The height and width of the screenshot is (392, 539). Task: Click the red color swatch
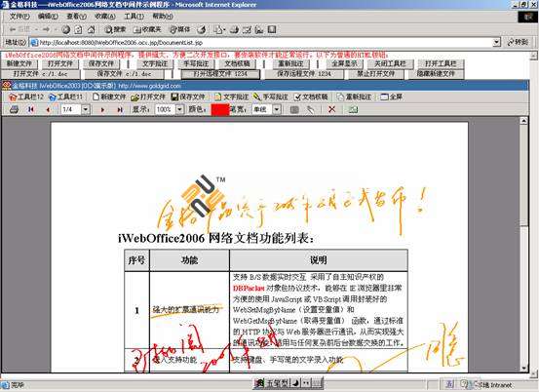220,109
